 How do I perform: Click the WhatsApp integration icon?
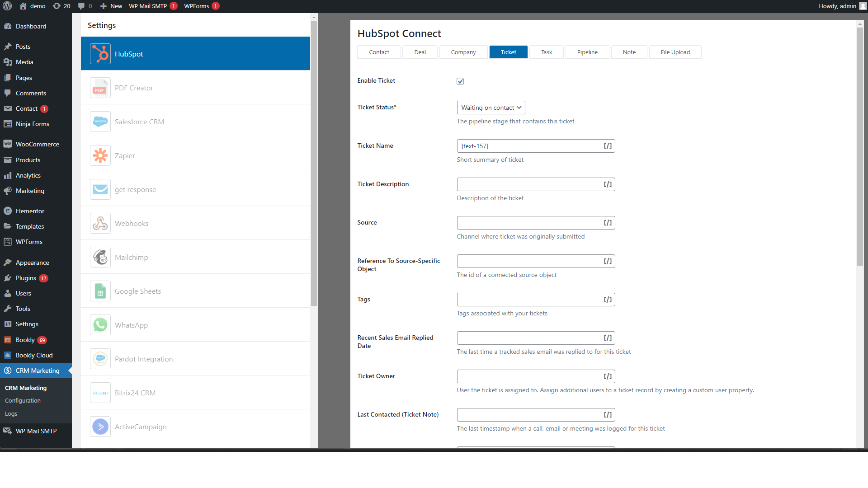coord(100,325)
